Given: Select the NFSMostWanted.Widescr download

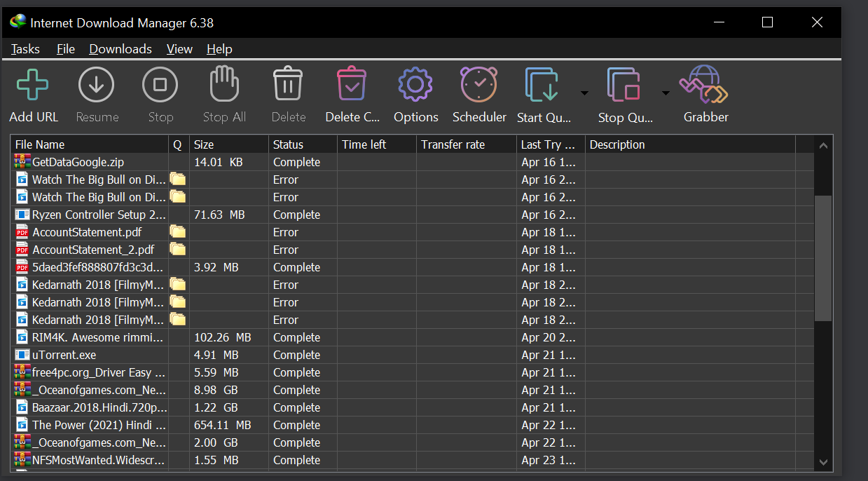Looking at the screenshot, I should click(413, 460).
